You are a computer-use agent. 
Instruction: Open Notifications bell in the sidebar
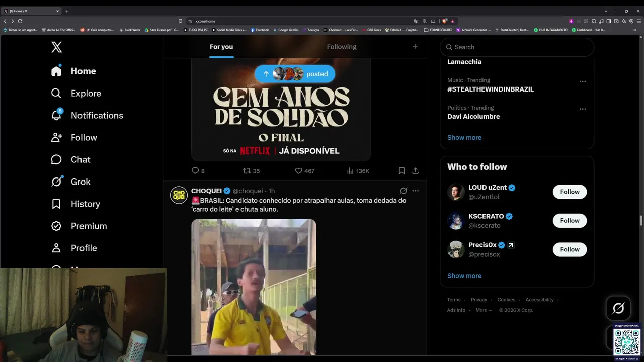[87, 115]
